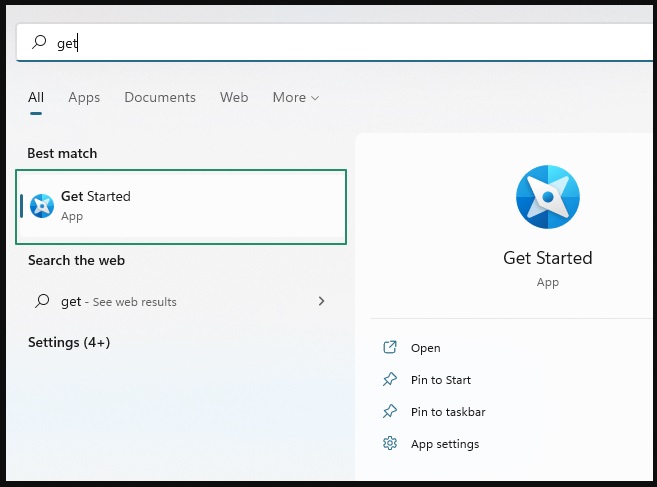Image resolution: width=657 pixels, height=487 pixels.
Task: Switch to the Apps tab
Action: tap(84, 97)
